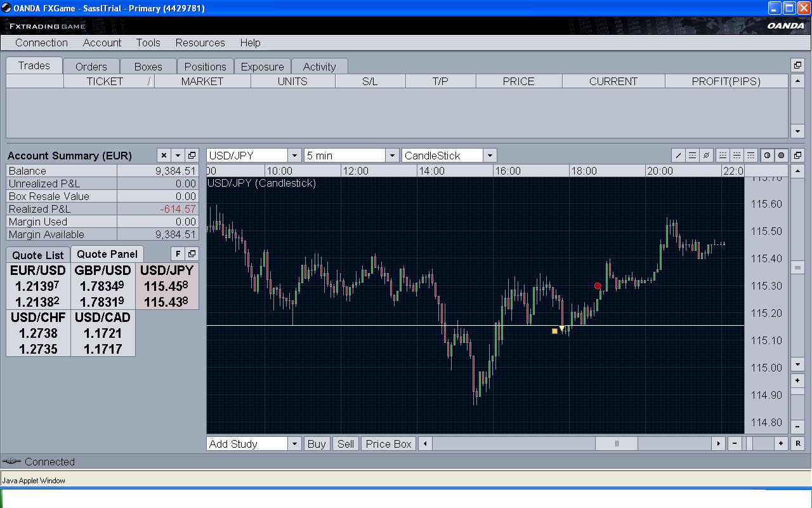Pop out the Account Summary panel
Viewport: 812px width, 508px height.
pos(192,156)
